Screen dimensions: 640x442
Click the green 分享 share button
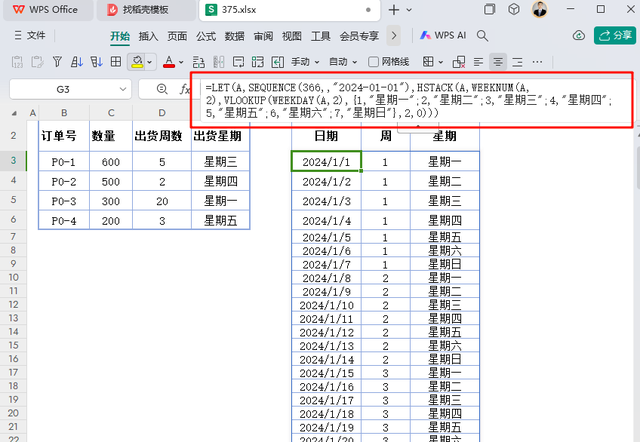tap(615, 36)
